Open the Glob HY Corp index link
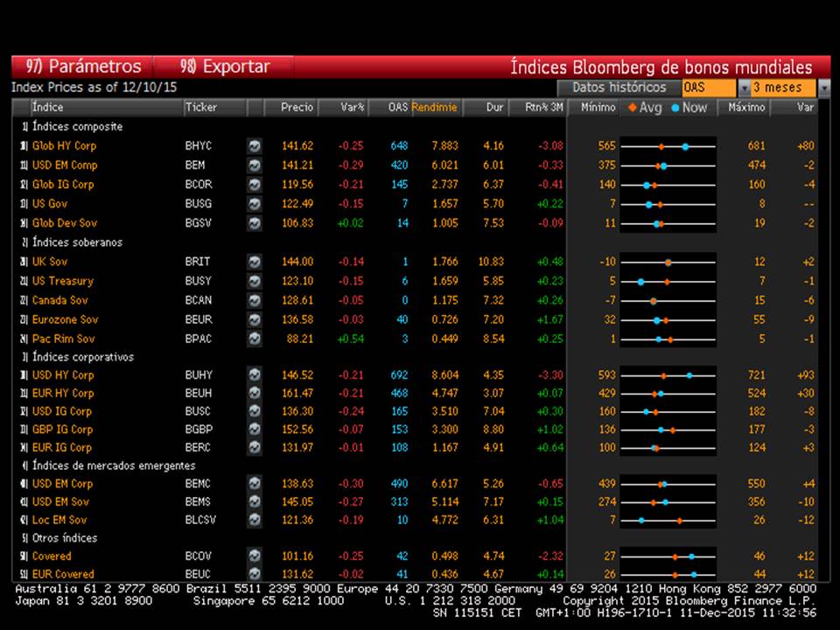The height and width of the screenshot is (630, 840). 64,146
